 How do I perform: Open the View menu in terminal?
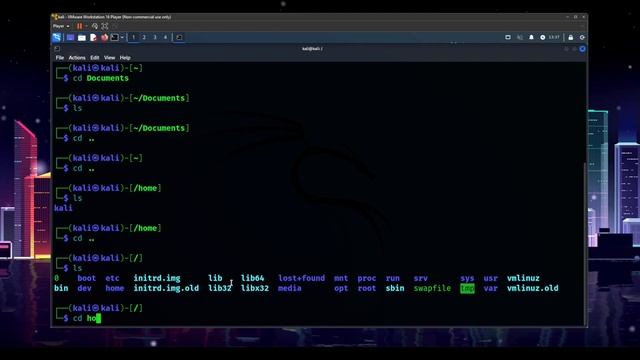tap(109, 58)
